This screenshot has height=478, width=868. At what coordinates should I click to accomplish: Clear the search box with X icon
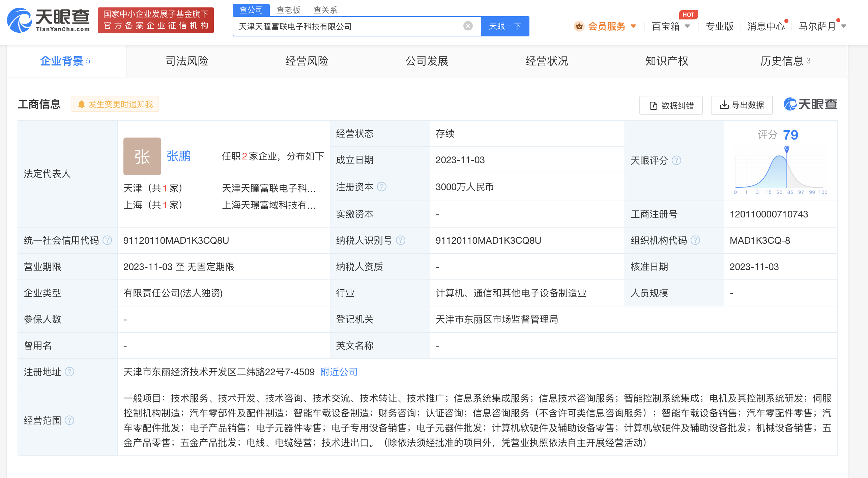click(468, 26)
